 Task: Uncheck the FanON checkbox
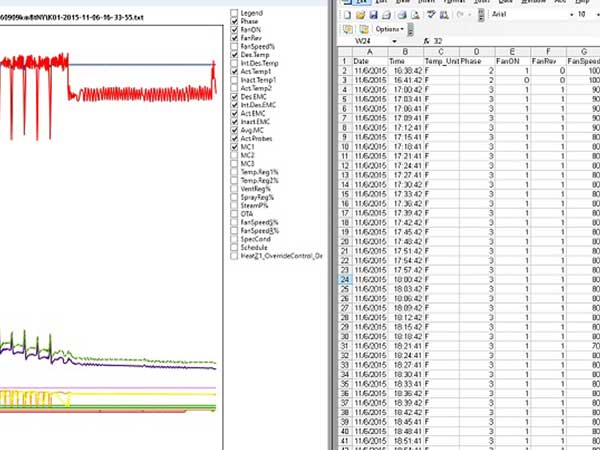click(x=234, y=30)
